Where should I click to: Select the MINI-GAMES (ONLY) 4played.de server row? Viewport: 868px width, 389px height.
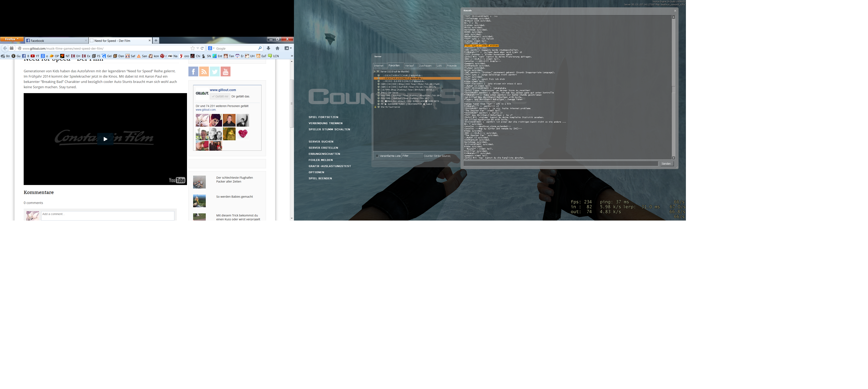point(417,81)
